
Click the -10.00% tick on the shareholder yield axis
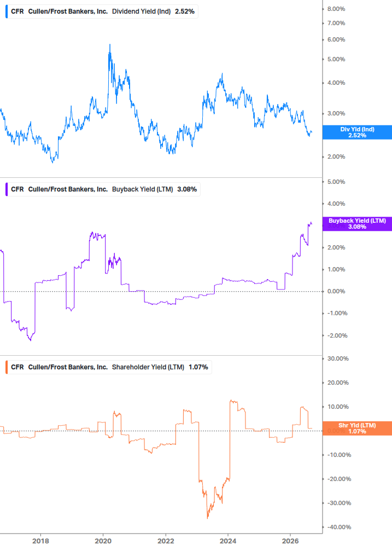pos(339,455)
